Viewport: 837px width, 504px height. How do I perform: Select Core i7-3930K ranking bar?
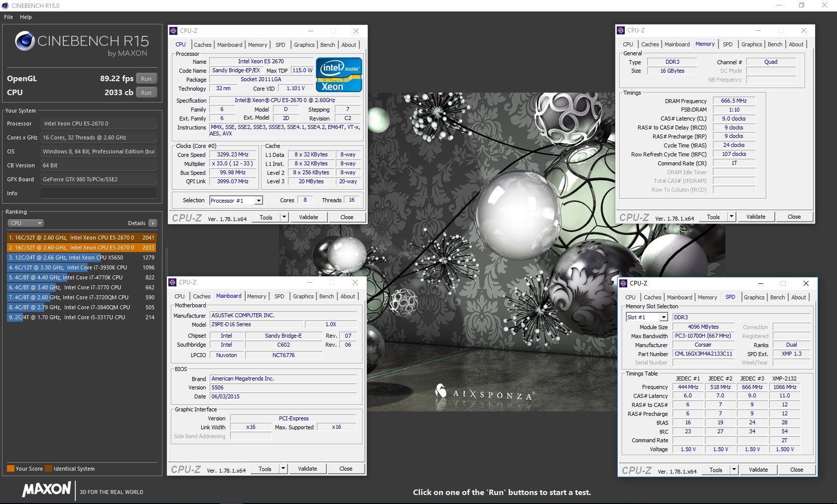pos(82,267)
